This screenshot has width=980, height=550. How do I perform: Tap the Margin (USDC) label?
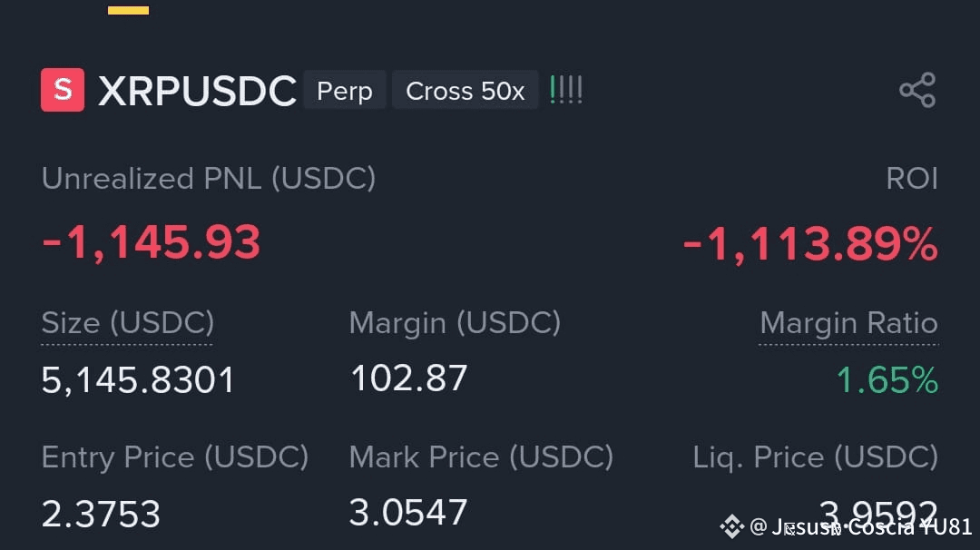[455, 323]
